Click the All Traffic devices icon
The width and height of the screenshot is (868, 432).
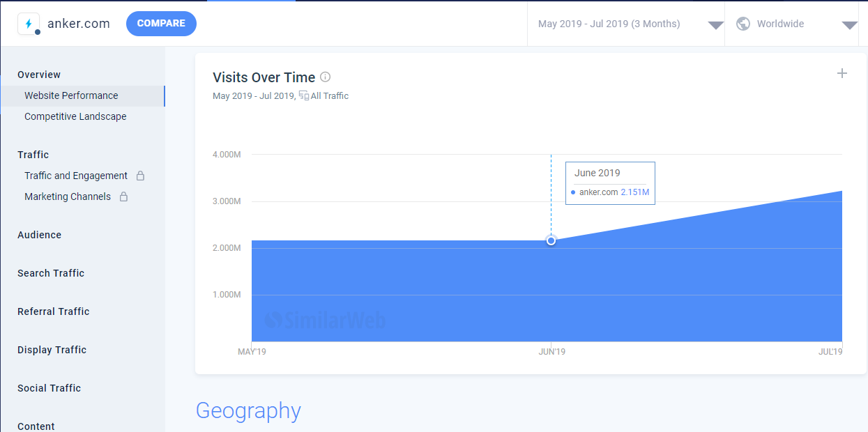pos(303,96)
